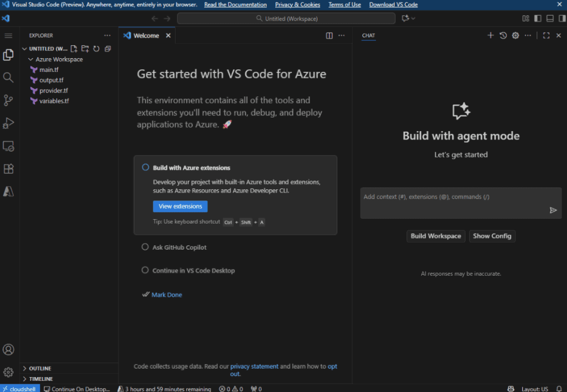
Task: Click Continue On Desktop status item
Action: [x=76, y=389]
